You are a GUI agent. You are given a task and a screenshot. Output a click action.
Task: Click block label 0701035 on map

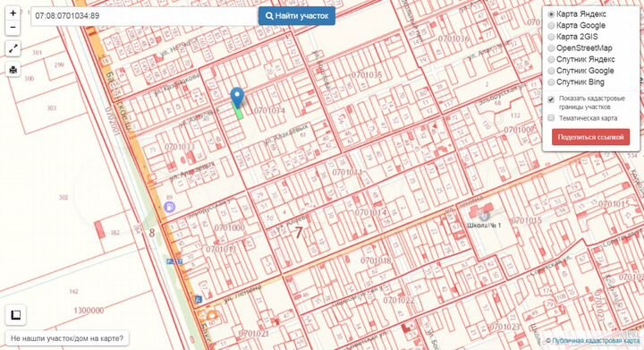coord(367,75)
